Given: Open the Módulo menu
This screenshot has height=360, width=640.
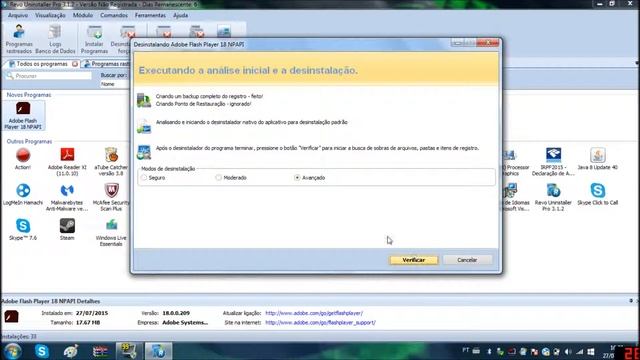Looking at the screenshot, I should point(83,15).
